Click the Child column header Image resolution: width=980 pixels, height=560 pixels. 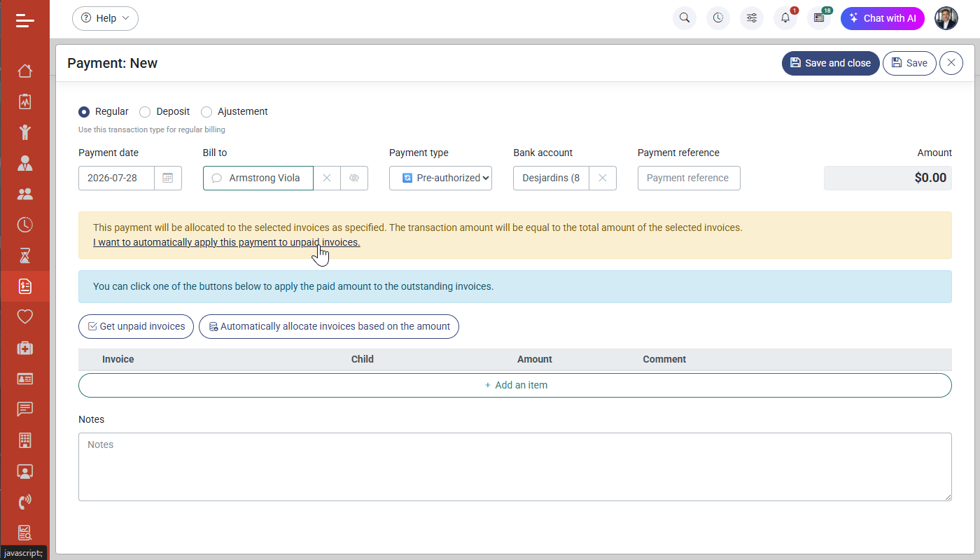[363, 359]
